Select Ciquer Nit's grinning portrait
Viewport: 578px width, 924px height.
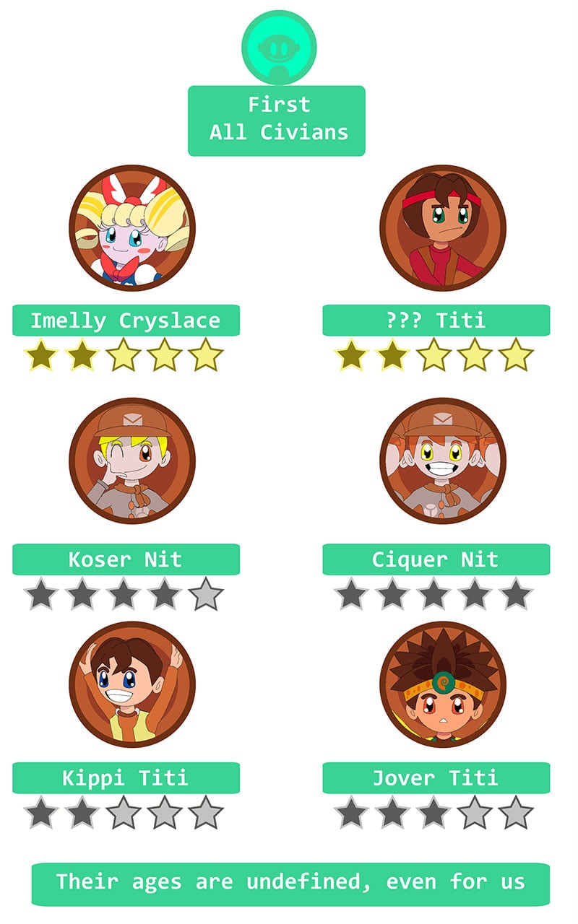443,461
